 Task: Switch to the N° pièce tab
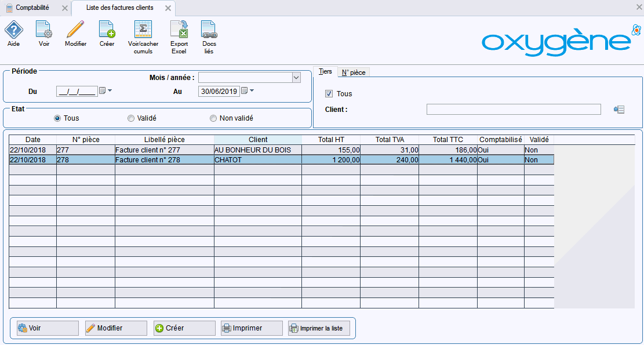click(353, 72)
